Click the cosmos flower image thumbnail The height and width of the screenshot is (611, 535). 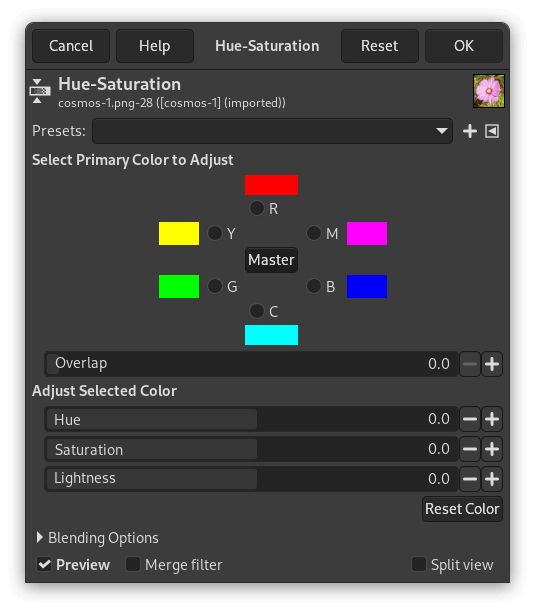click(x=489, y=91)
